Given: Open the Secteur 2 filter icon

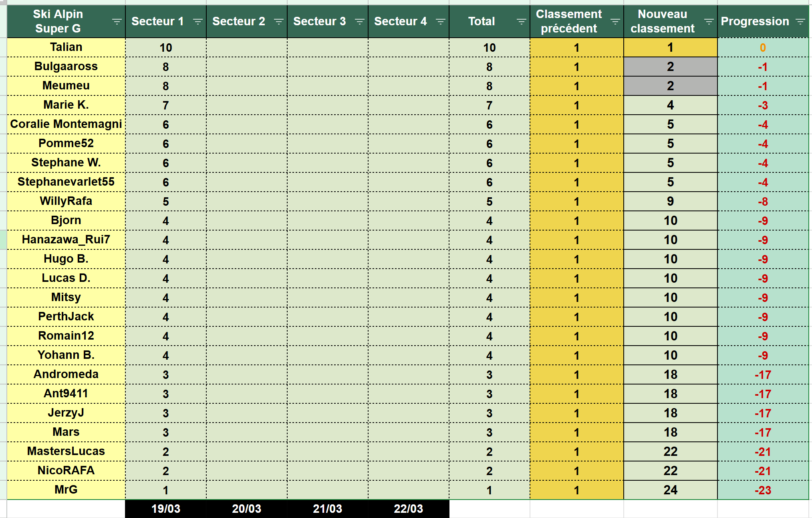Looking at the screenshot, I should pyautogui.click(x=278, y=22).
